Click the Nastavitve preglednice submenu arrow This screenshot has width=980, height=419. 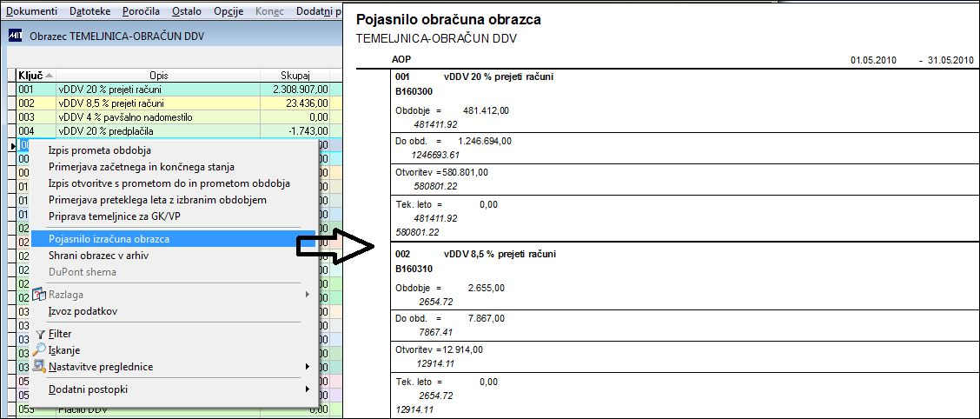click(x=307, y=367)
